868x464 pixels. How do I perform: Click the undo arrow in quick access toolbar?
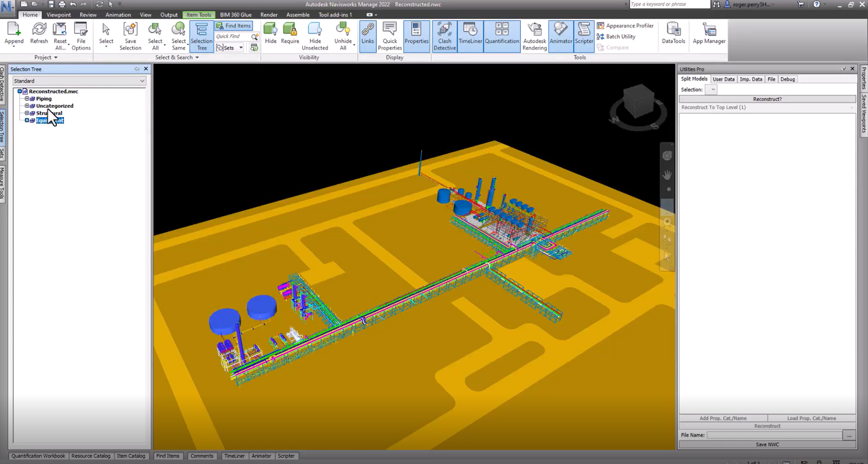click(x=72, y=4)
